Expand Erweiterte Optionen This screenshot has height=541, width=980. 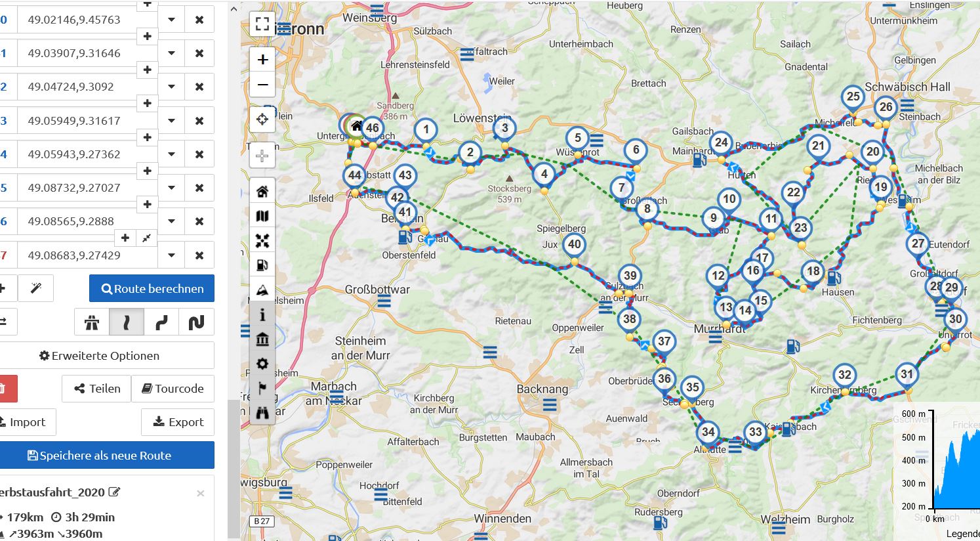click(x=100, y=356)
